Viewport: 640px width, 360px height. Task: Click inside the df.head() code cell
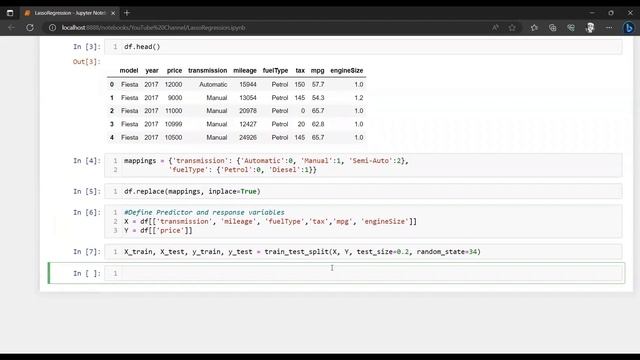363,47
